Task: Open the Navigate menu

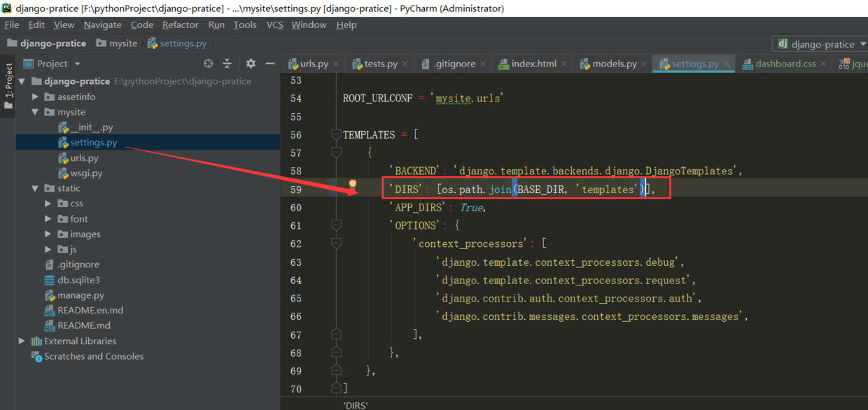Action: pos(102,24)
